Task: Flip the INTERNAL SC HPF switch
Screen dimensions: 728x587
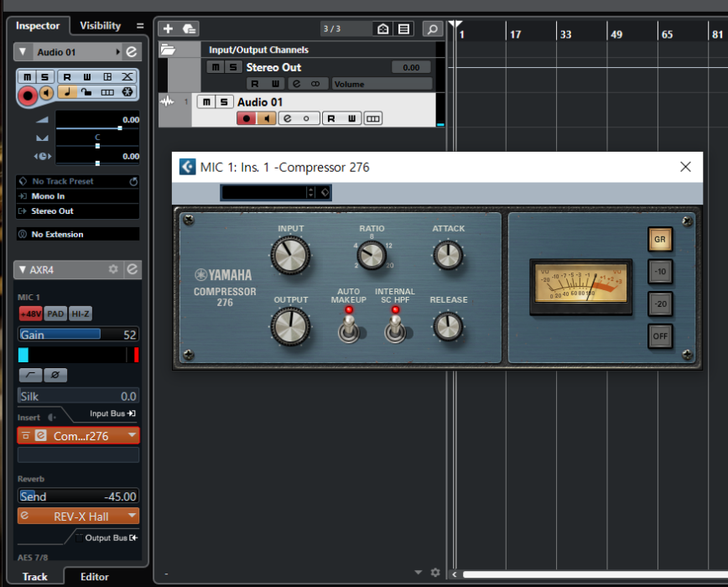Action: (395, 329)
